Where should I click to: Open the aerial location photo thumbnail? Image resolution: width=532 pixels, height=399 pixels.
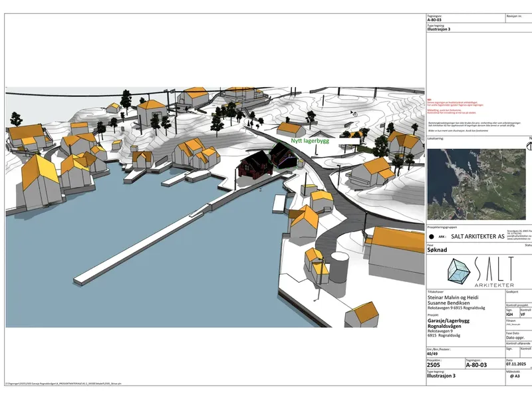[476, 184]
